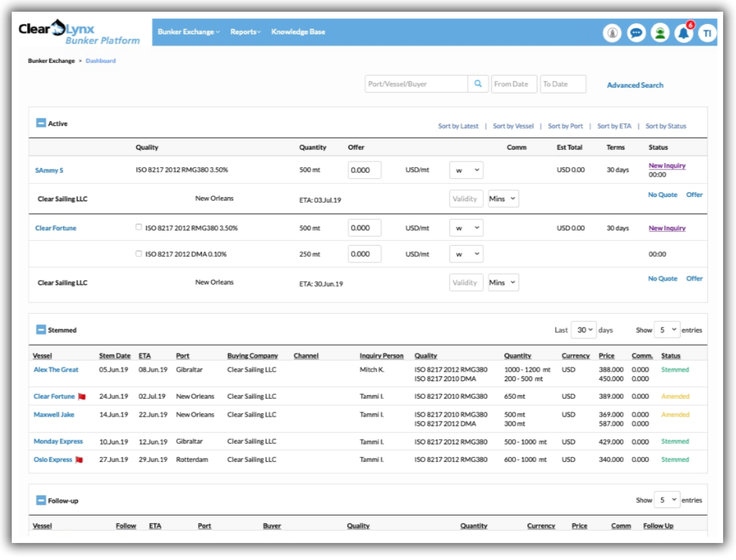This screenshot has width=736, height=560.
Task: Open the SAmmy S vessel link
Action: (x=49, y=171)
